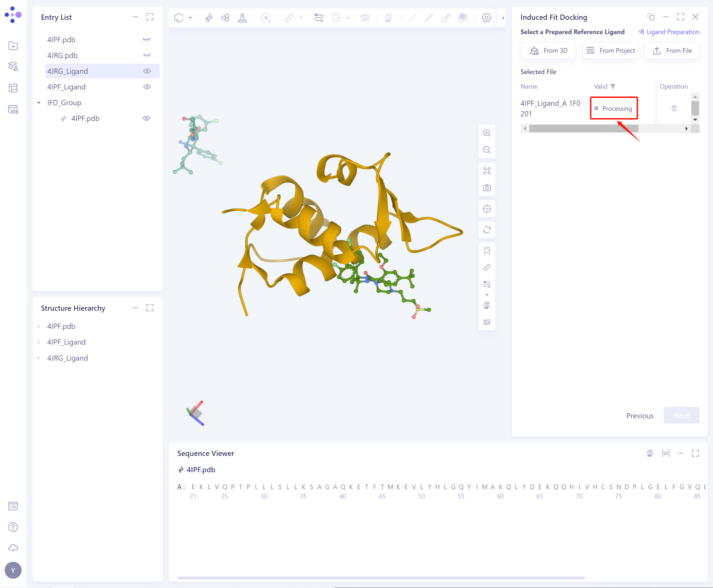713x588 pixels.
Task: Toggle visibility of the 4JRG_Ligand entry
Action: (147, 71)
